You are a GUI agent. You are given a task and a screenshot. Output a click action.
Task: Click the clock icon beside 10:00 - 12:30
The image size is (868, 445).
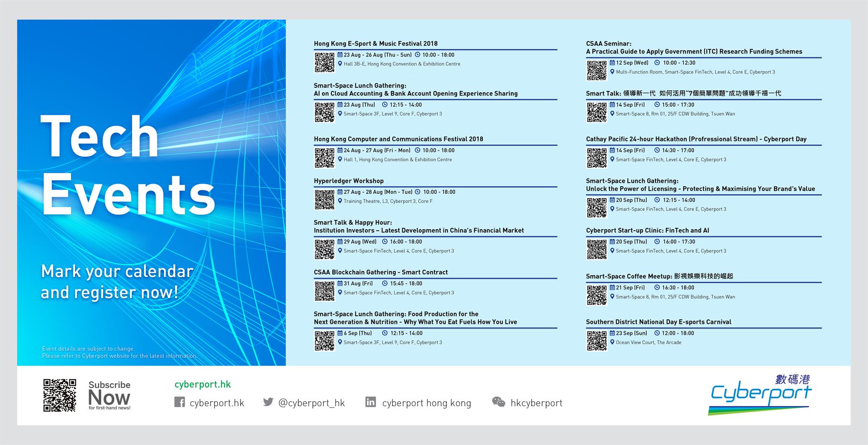tap(657, 63)
